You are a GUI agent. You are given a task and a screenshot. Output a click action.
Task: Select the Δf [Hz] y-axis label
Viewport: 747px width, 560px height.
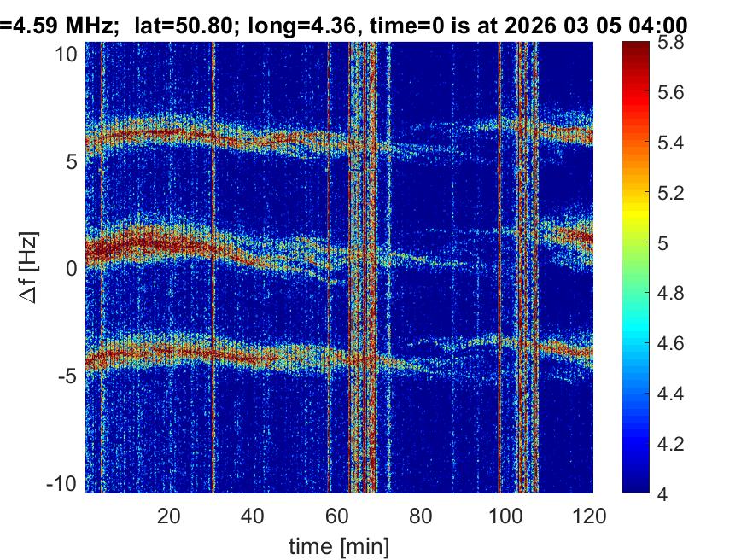tap(31, 268)
